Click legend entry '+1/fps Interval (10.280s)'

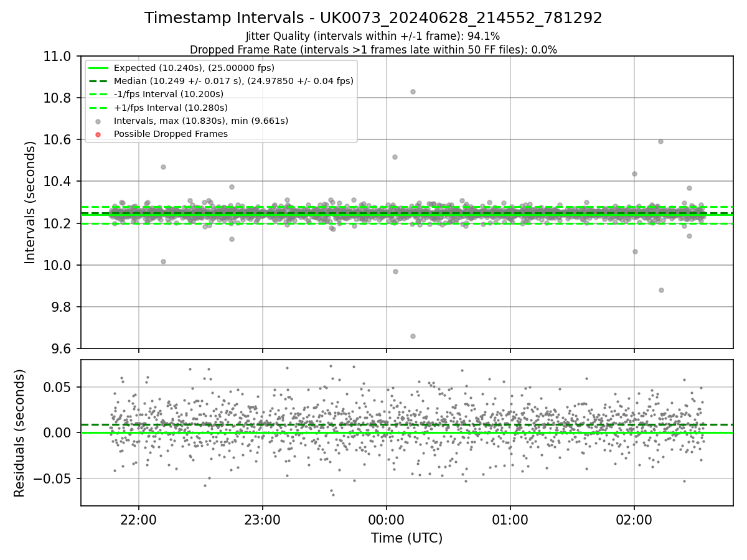tap(171, 107)
